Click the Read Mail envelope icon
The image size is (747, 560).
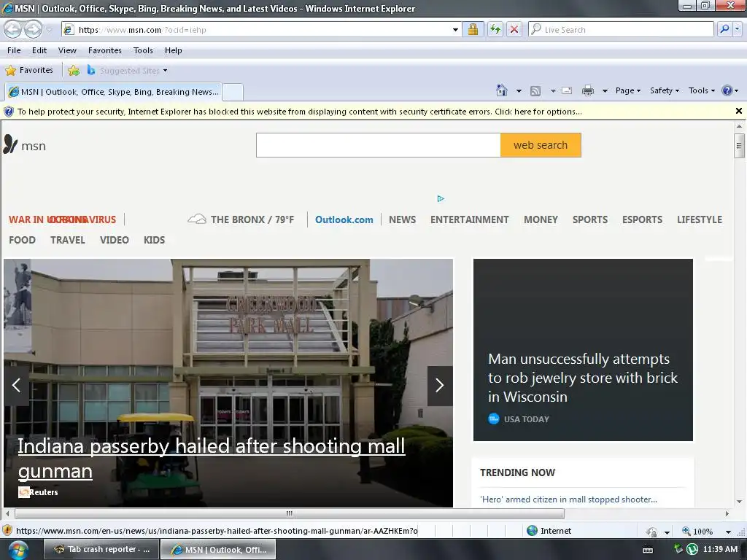point(566,90)
